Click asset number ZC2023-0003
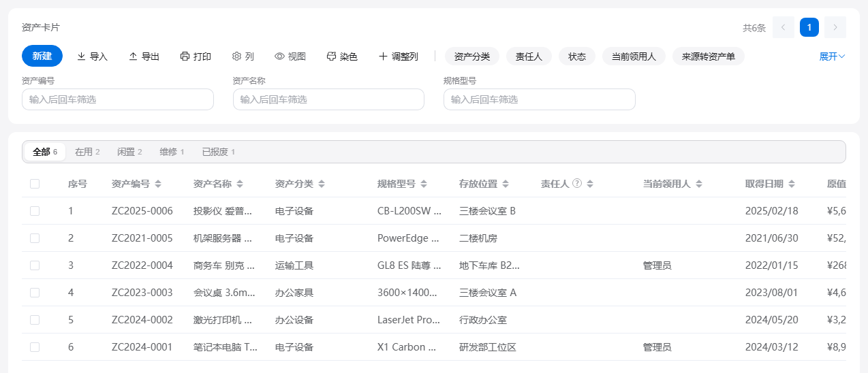This screenshot has width=868, height=373. (142, 293)
